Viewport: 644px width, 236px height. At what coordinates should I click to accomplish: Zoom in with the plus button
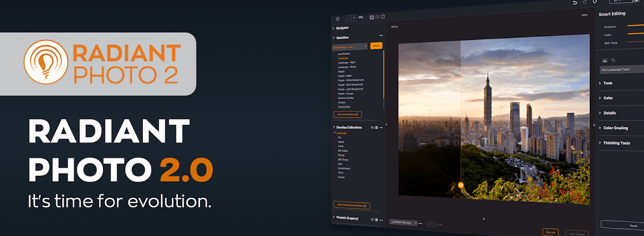tap(354, 18)
